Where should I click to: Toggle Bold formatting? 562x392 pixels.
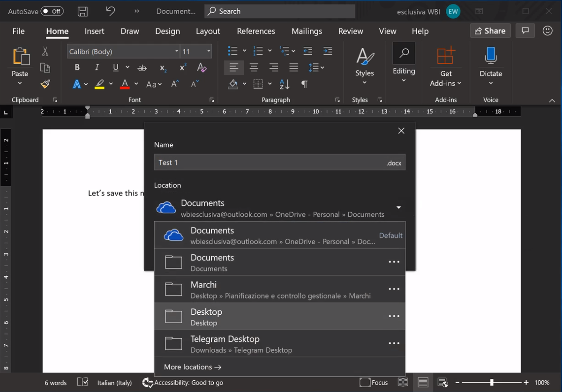[x=77, y=67]
